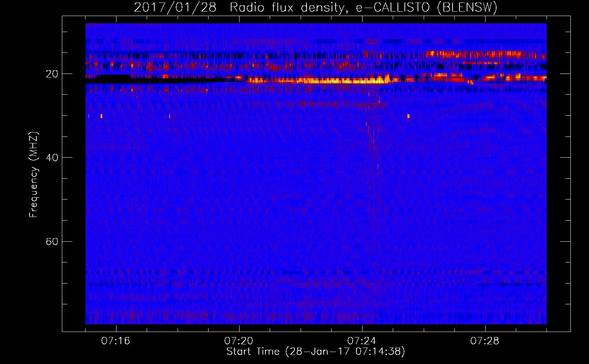Image resolution: width=589 pixels, height=364 pixels.
Task: Click the 20 MHz frequency tick label
Action: coord(52,74)
